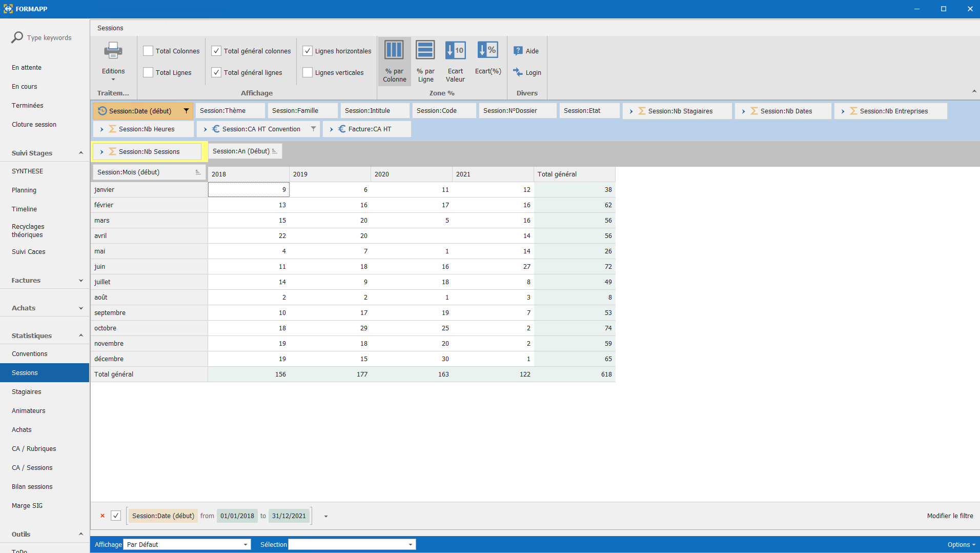Click the Session:Thème field button
980x553 pixels.
click(x=231, y=111)
